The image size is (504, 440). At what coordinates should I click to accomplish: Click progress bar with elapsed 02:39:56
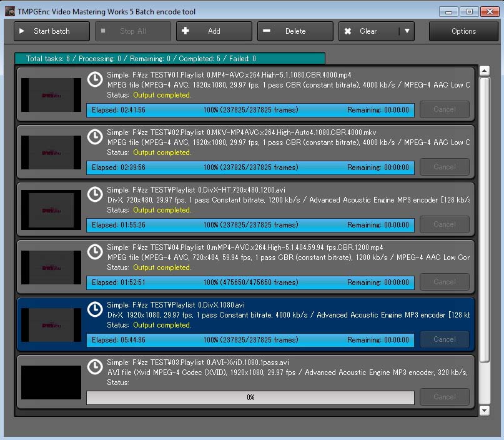point(250,167)
